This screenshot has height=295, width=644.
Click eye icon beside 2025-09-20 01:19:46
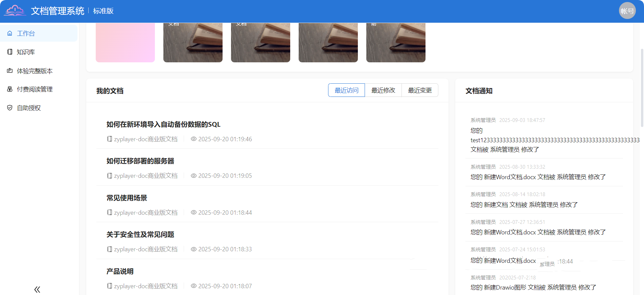[193, 139]
